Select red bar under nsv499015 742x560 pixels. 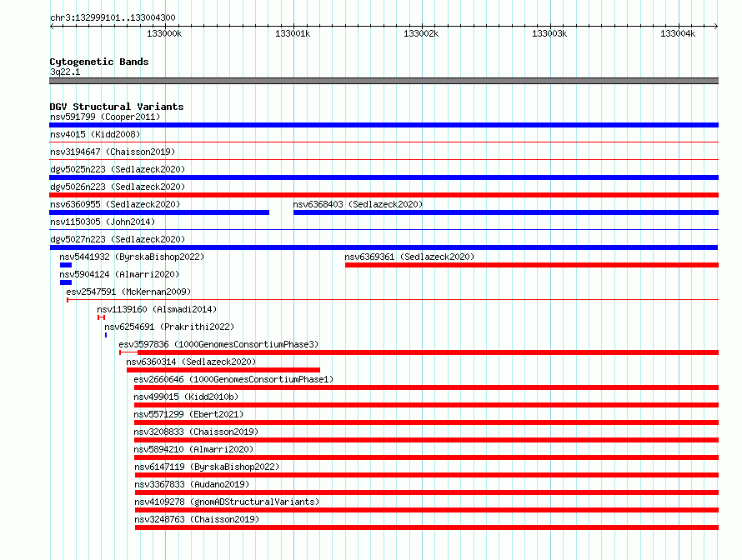click(x=426, y=405)
